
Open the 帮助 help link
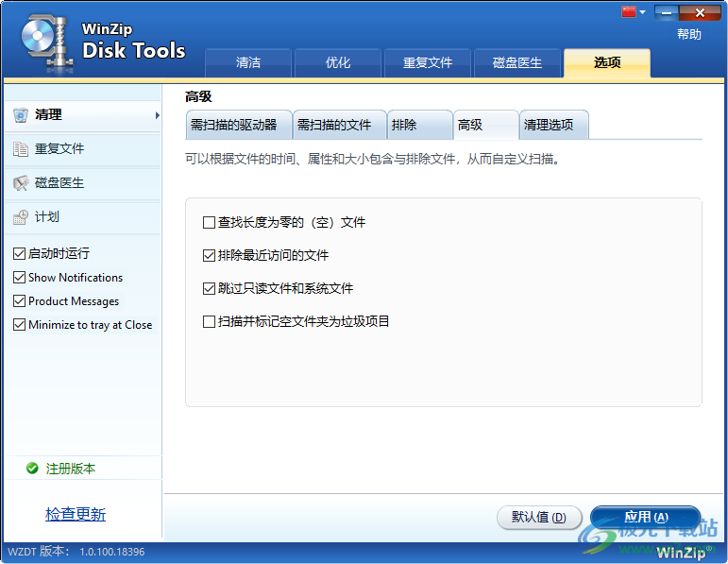[x=689, y=34]
